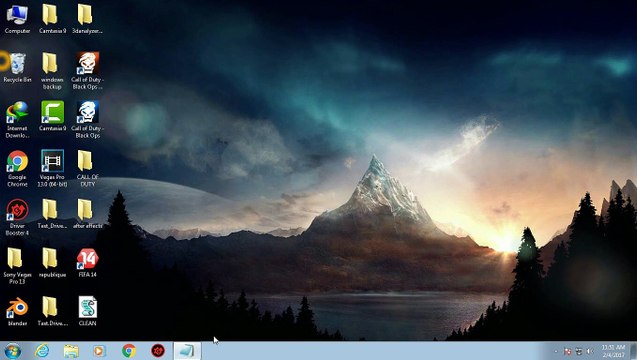Select the CALL OF DUTY folder
Viewport: 637px width, 360px height.
pyautogui.click(x=87, y=168)
